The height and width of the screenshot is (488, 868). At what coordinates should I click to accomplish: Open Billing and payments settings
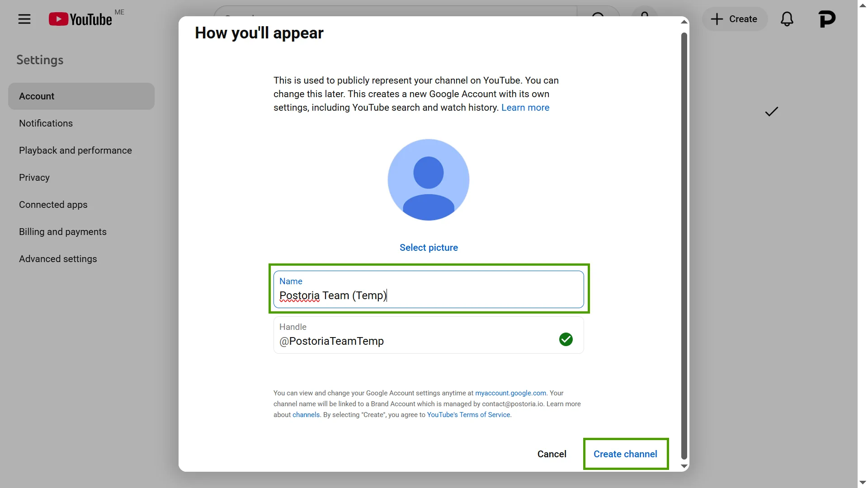(62, 231)
